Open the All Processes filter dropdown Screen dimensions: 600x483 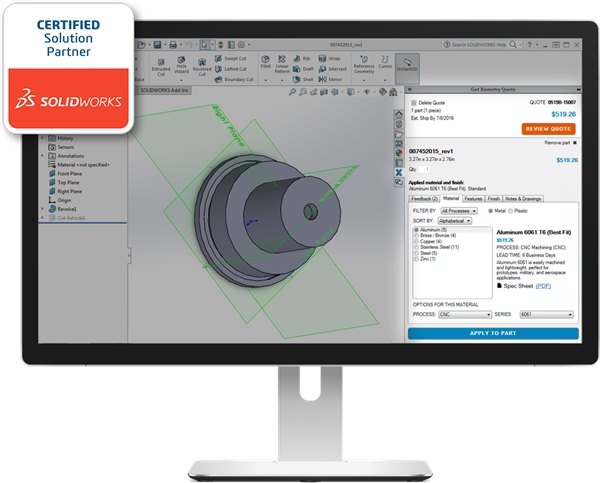pos(456,211)
